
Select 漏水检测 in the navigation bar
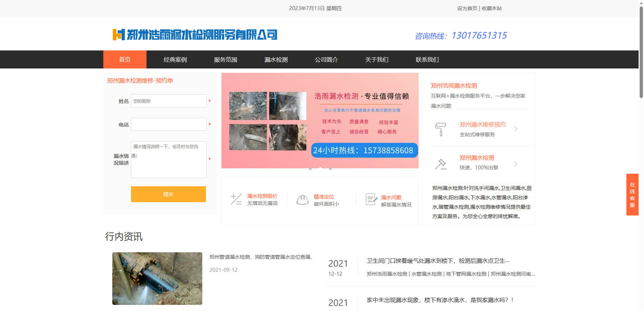[x=276, y=59]
